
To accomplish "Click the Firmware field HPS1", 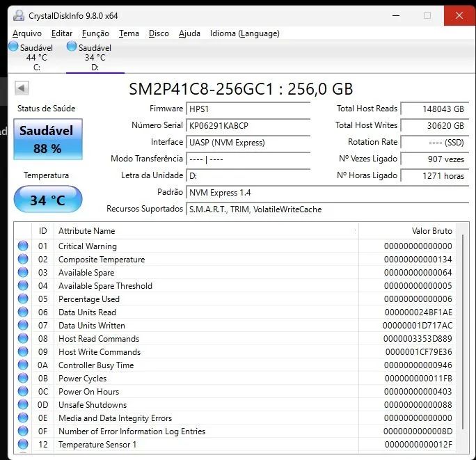I will [248, 109].
